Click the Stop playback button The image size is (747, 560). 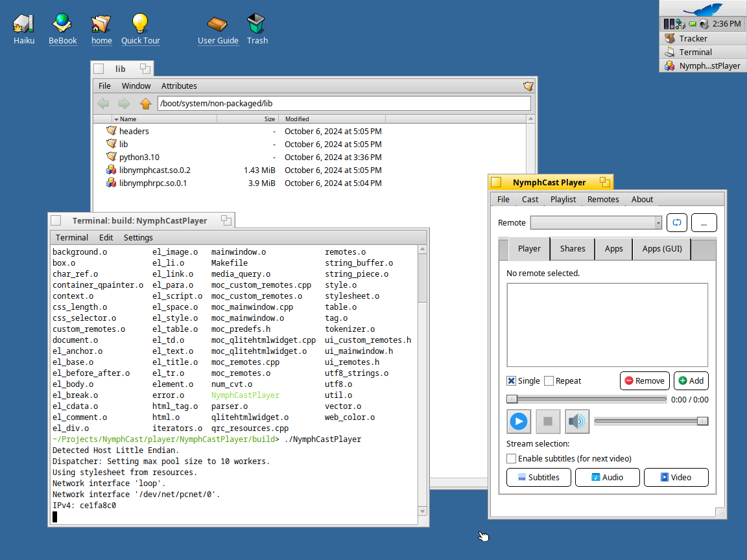[x=548, y=421]
